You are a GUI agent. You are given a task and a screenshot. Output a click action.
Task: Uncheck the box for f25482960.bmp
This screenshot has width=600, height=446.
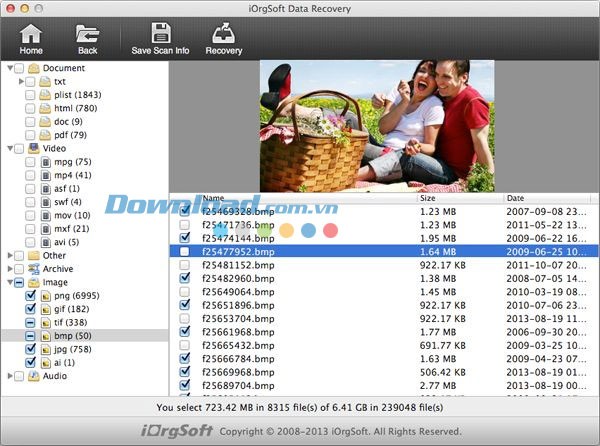click(x=184, y=278)
